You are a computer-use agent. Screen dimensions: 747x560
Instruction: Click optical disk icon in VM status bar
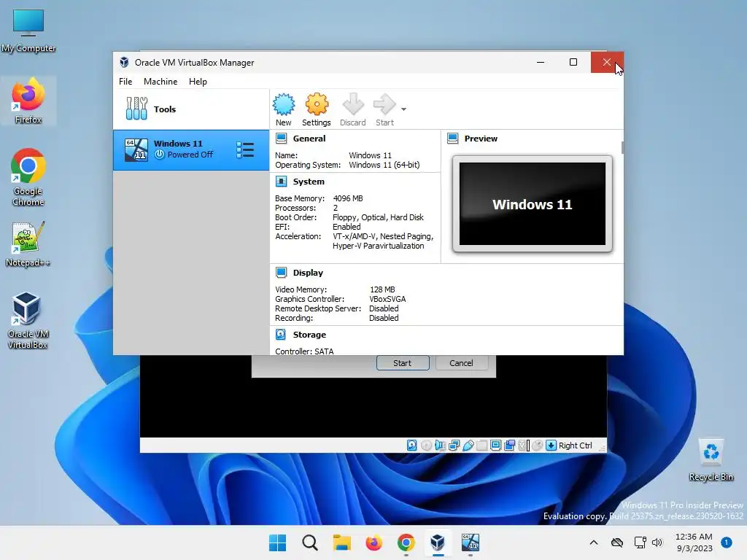pos(426,446)
